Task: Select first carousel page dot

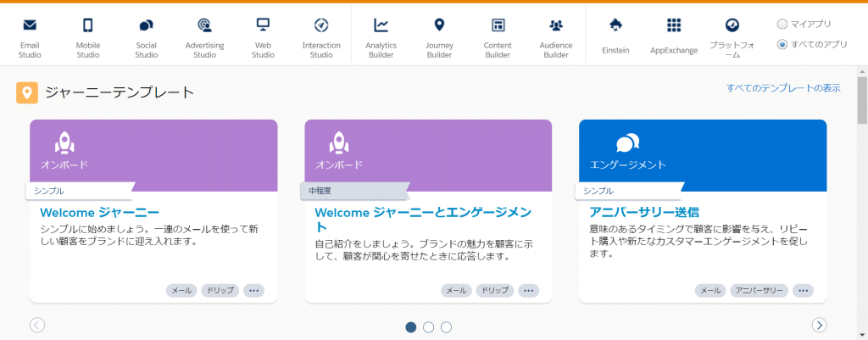Action: 411,327
